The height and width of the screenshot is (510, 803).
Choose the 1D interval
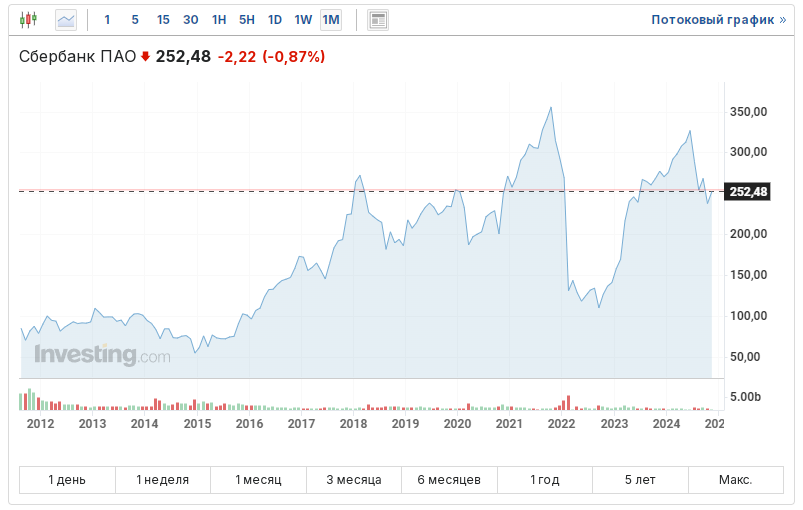point(275,20)
